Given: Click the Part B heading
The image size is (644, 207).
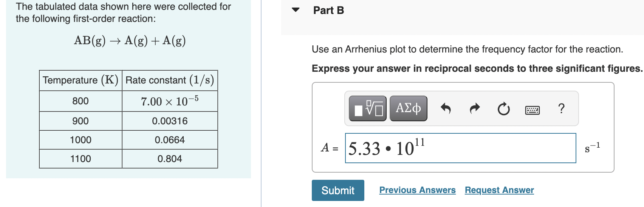Looking at the screenshot, I should coord(328,11).
